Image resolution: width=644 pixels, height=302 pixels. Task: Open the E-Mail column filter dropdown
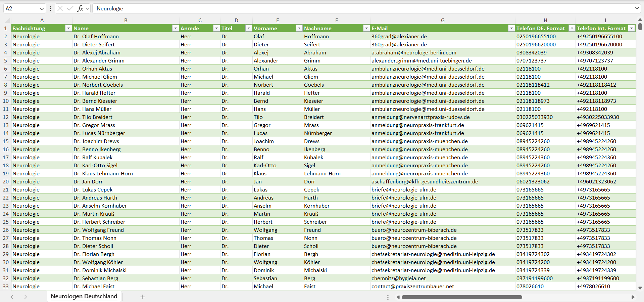click(x=511, y=28)
